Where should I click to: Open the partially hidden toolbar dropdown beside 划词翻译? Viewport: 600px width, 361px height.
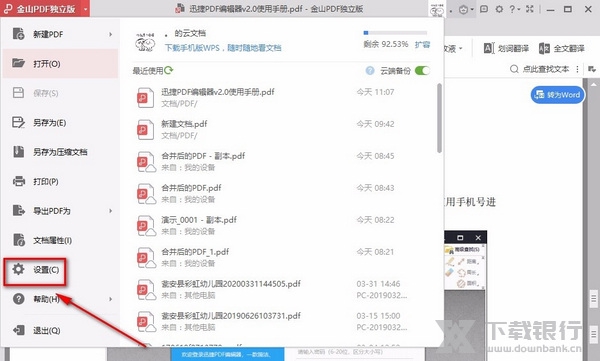(453, 48)
